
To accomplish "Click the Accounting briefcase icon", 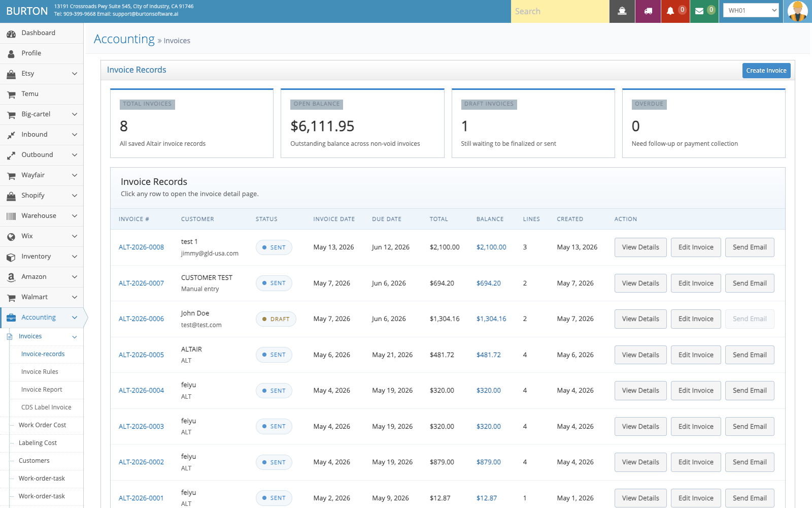I will tap(11, 318).
